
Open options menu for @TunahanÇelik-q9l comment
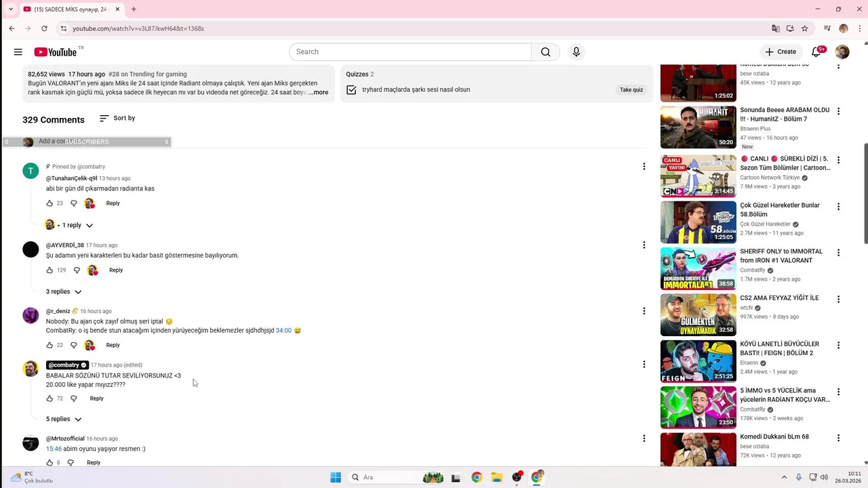[x=644, y=167]
